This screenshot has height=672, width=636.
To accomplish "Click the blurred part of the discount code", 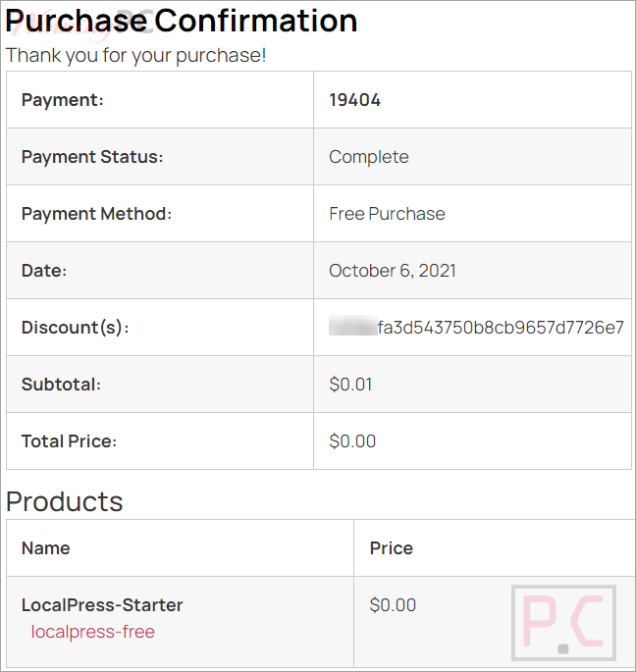I will [353, 326].
